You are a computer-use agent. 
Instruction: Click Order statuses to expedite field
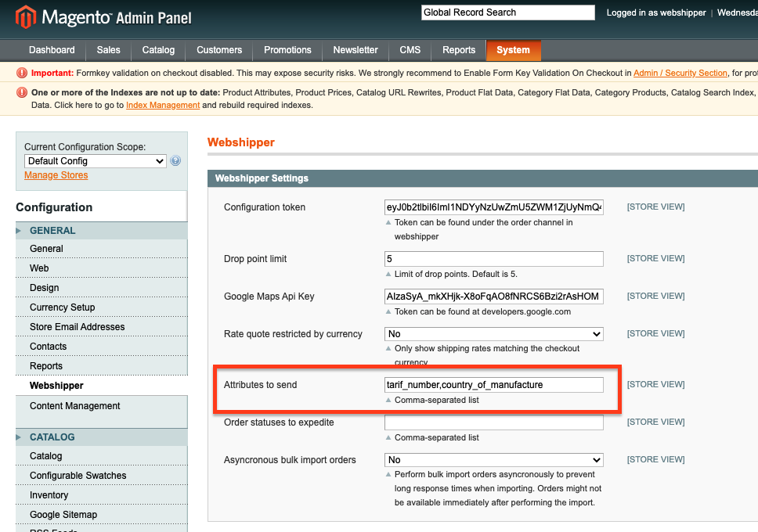click(493, 422)
